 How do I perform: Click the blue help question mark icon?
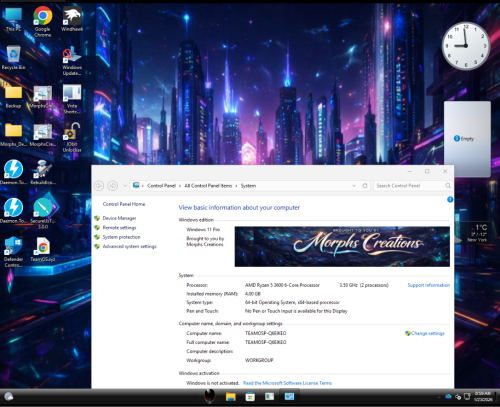coord(450,199)
